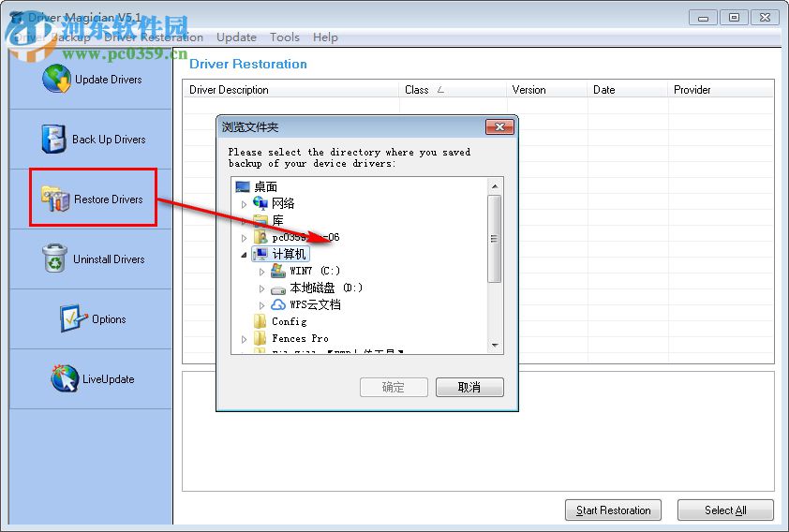
Task: Select WIN7 (C:) tree item
Action: tap(315, 271)
